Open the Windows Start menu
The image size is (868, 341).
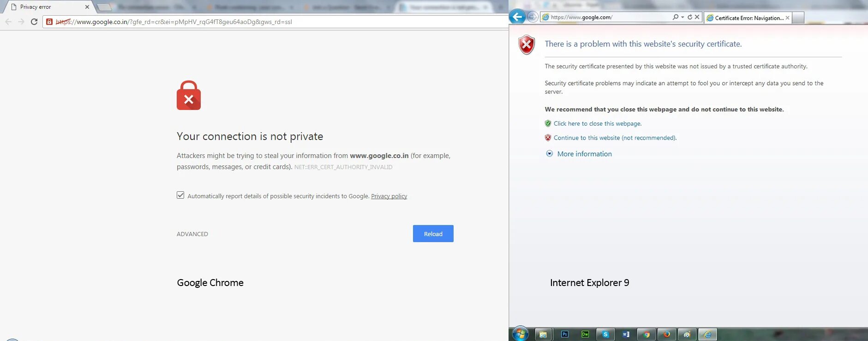pos(520,334)
